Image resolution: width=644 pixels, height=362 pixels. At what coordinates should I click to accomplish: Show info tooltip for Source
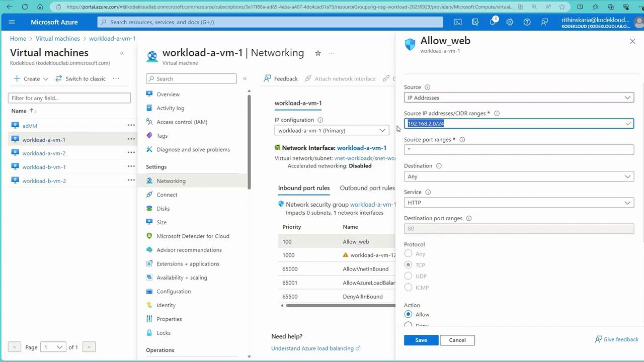427,87
